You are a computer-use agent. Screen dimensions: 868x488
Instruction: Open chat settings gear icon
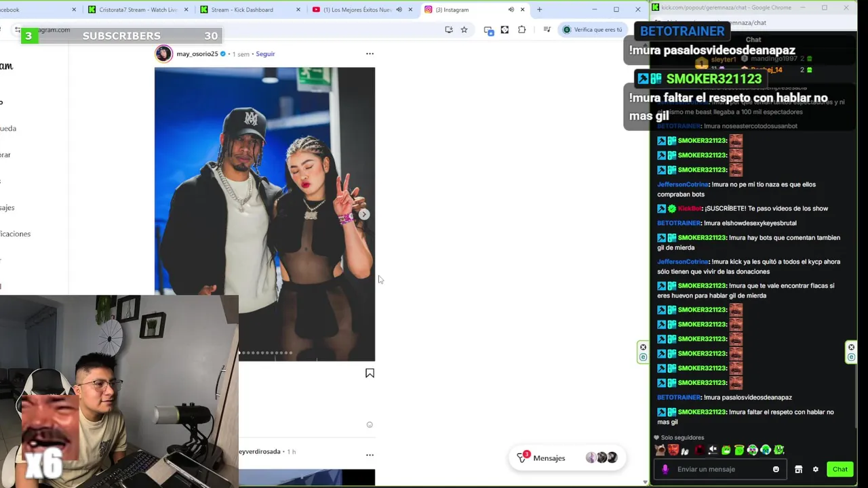coord(816,469)
